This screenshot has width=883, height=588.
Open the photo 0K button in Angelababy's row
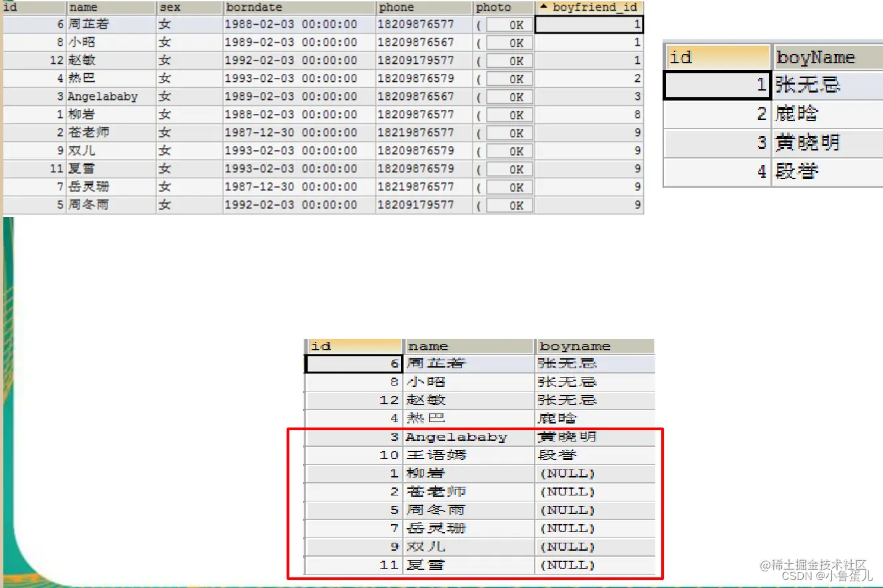tap(509, 97)
